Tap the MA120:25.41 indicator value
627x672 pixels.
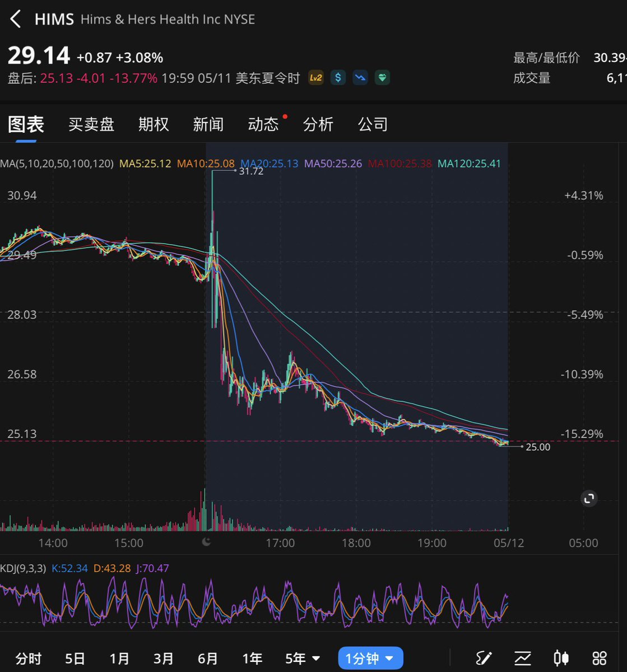coord(469,164)
